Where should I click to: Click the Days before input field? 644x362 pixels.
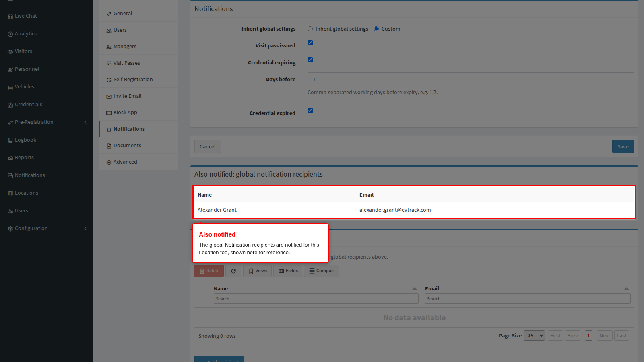click(471, 79)
